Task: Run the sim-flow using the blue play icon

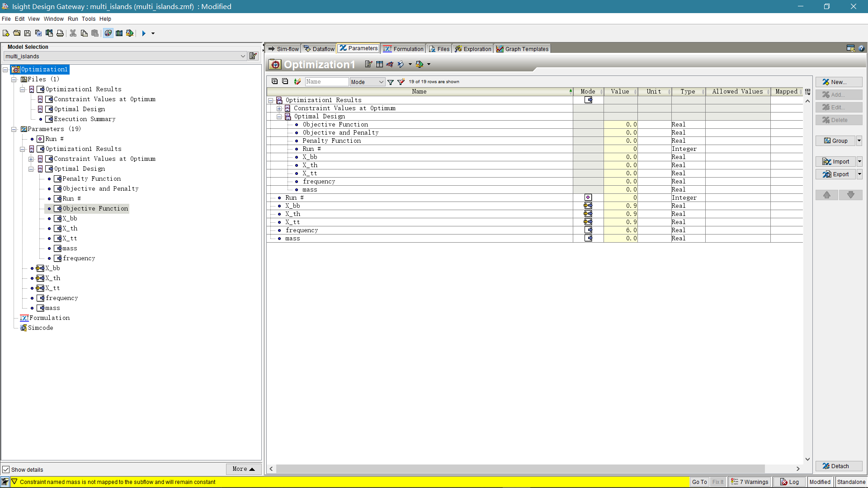Action: (145, 33)
